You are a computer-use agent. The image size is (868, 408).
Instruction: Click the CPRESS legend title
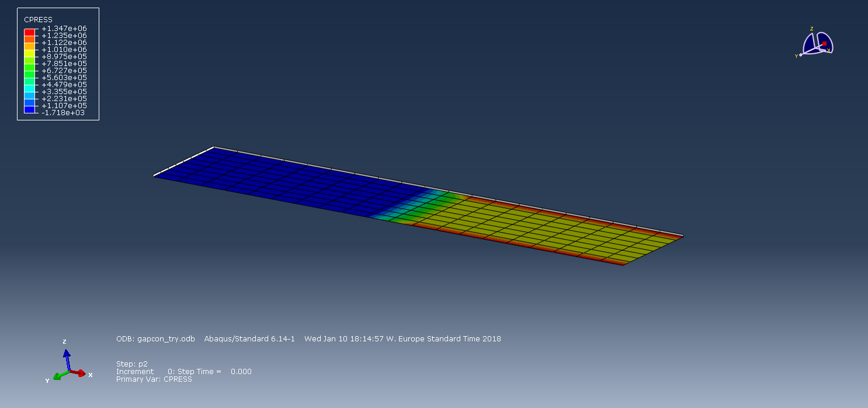(x=38, y=20)
